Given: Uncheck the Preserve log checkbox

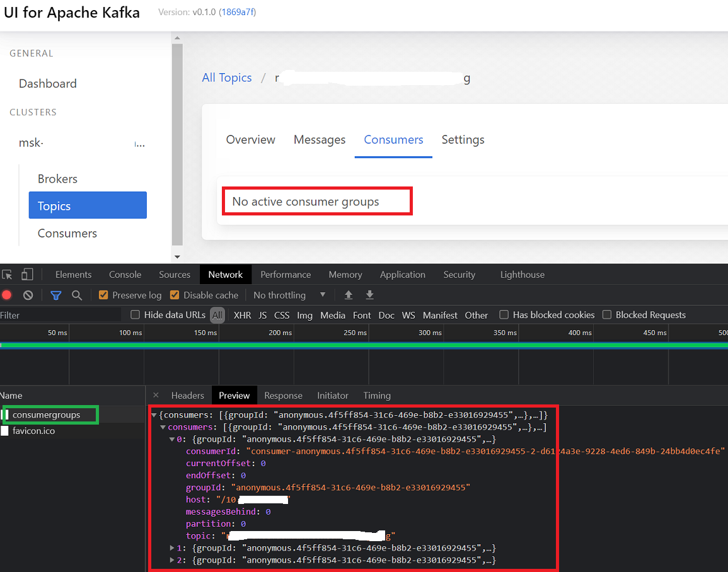Looking at the screenshot, I should (x=103, y=295).
